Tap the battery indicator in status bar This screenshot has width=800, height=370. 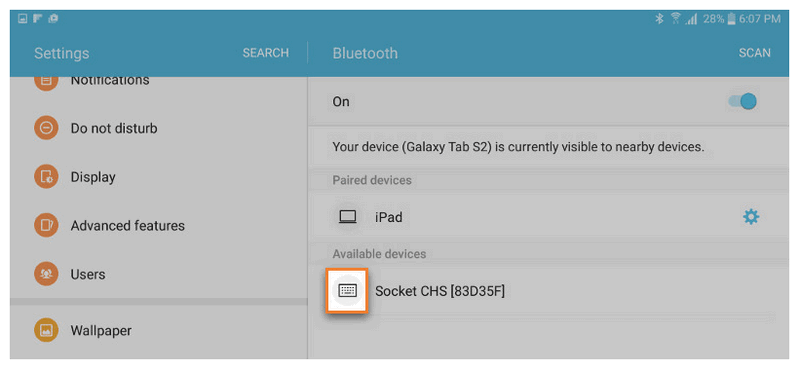(x=732, y=19)
